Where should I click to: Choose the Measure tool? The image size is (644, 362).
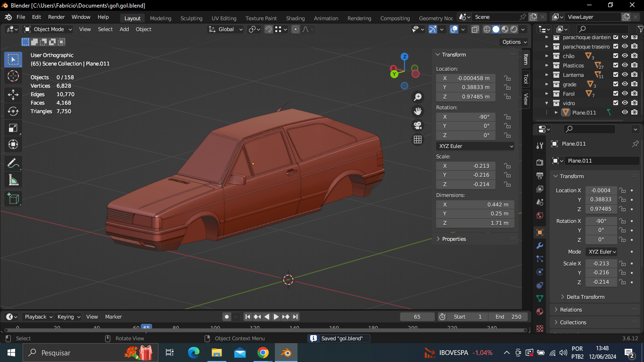13,181
